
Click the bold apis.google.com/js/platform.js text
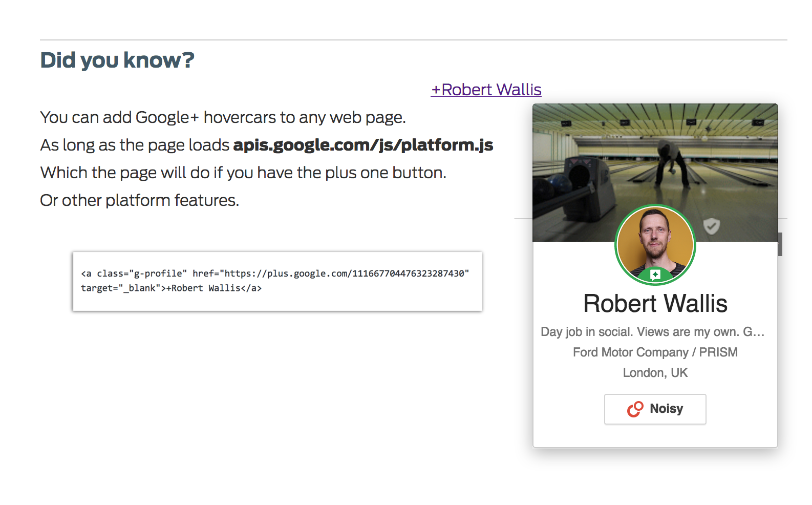tap(363, 145)
